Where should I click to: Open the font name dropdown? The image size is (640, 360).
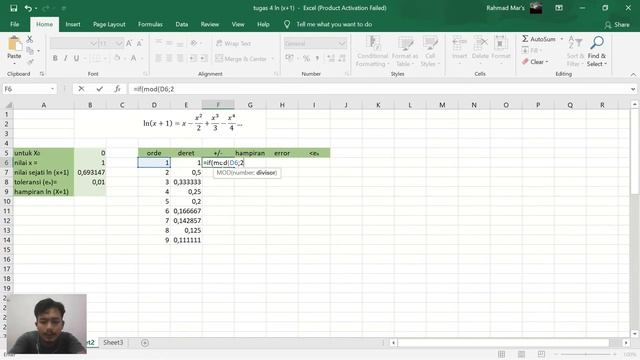tap(93, 43)
